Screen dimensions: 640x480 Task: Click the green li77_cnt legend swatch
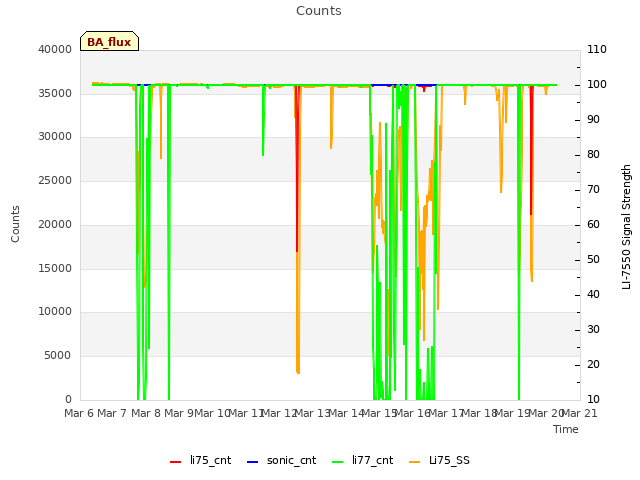coord(338,462)
